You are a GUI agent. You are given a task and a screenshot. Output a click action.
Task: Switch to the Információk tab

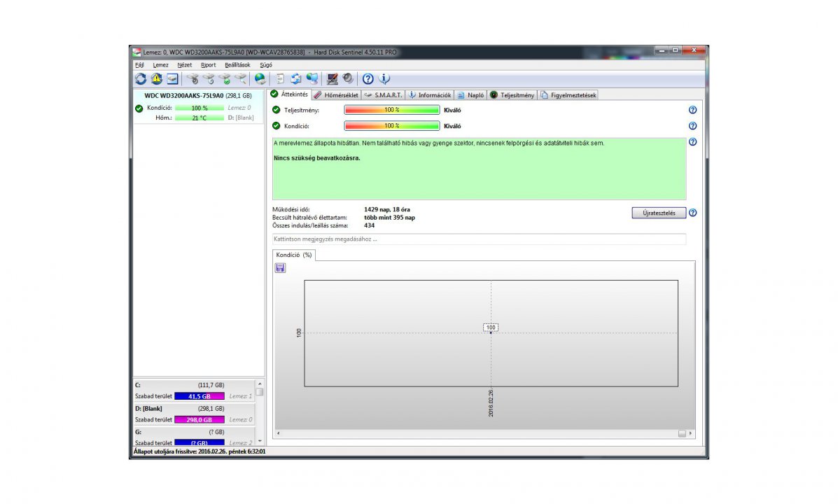click(x=431, y=95)
